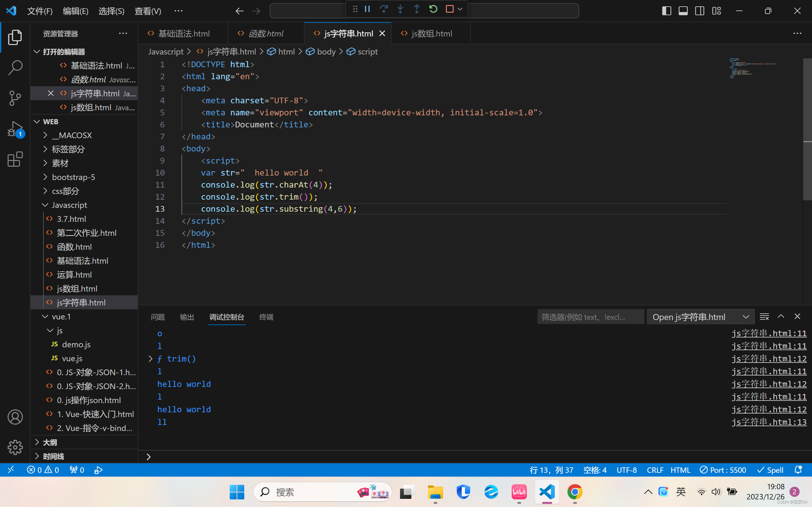Open the Open js字符串.html session dropdown

701,317
